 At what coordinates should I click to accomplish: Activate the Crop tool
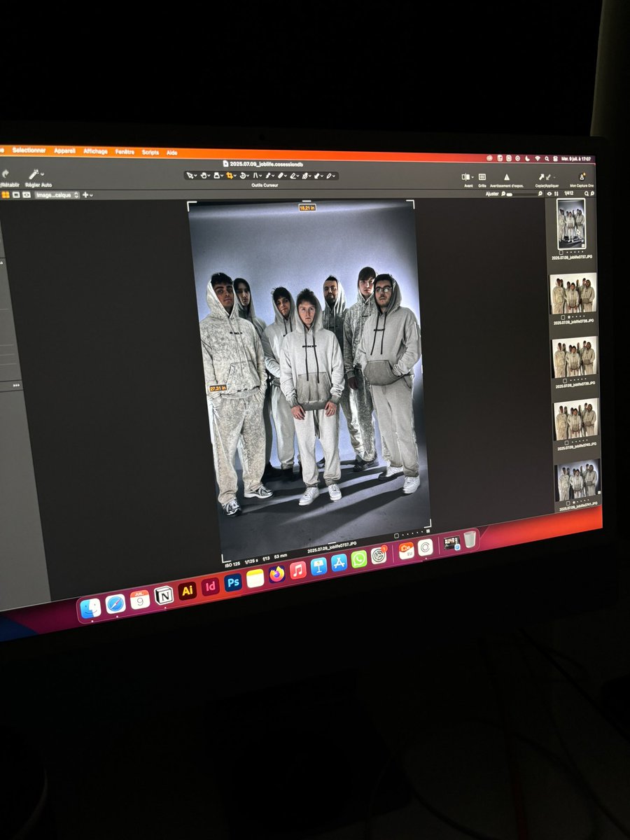click(230, 175)
